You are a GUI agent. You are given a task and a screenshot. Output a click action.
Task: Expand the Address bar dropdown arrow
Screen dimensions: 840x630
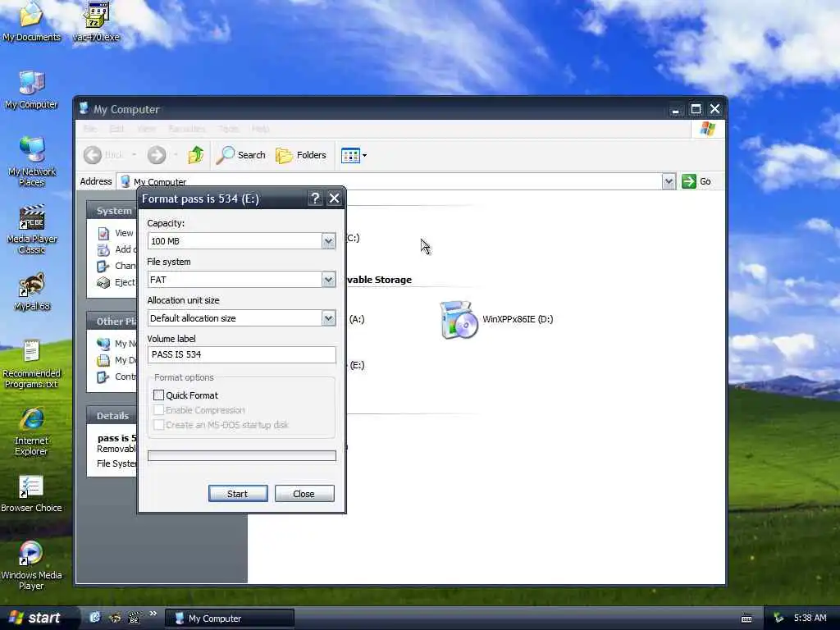(668, 181)
